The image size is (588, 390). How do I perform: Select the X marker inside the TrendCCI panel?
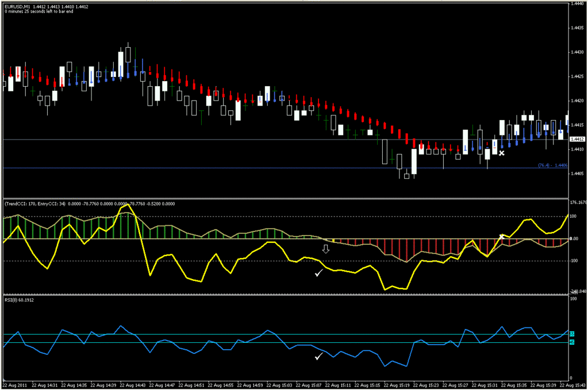tap(501, 235)
